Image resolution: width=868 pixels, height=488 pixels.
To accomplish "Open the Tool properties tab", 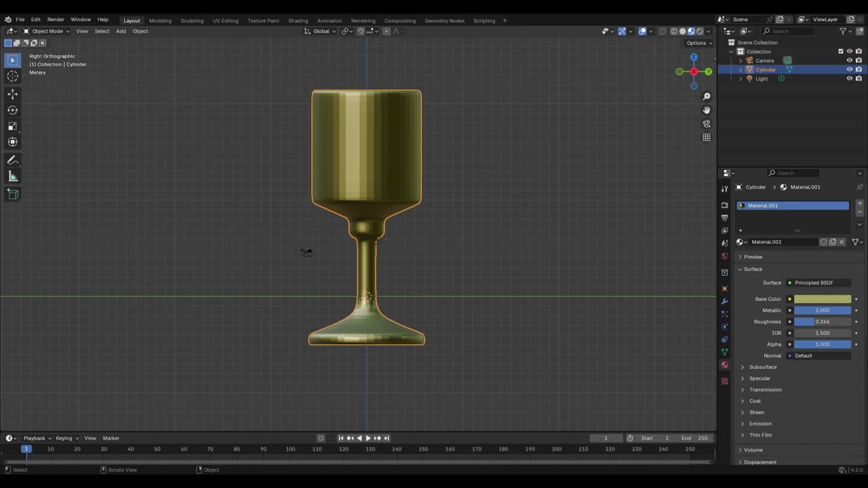I will coord(724,188).
